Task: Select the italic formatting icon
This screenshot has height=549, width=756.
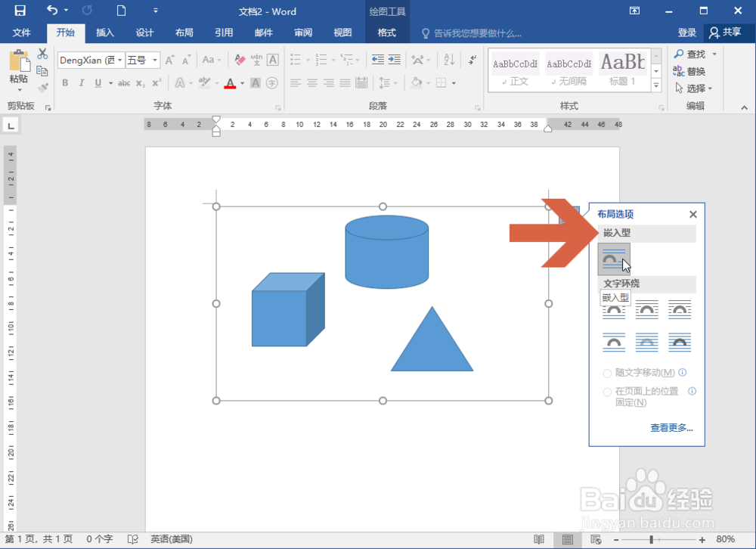Action: [x=81, y=82]
